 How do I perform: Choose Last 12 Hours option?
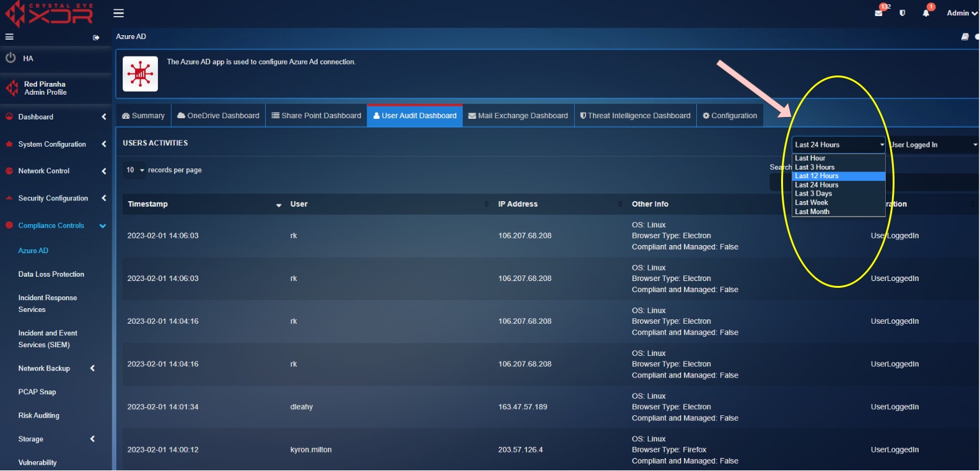(839, 176)
